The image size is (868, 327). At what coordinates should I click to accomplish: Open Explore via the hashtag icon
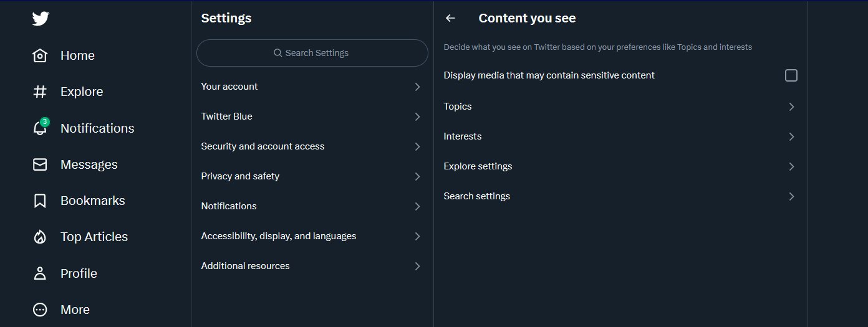point(40,92)
